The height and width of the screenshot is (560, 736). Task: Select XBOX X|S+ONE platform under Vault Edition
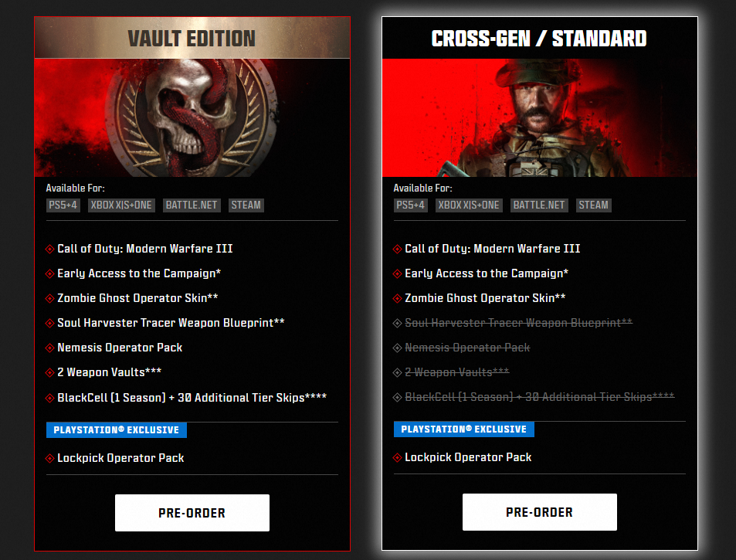tap(121, 205)
